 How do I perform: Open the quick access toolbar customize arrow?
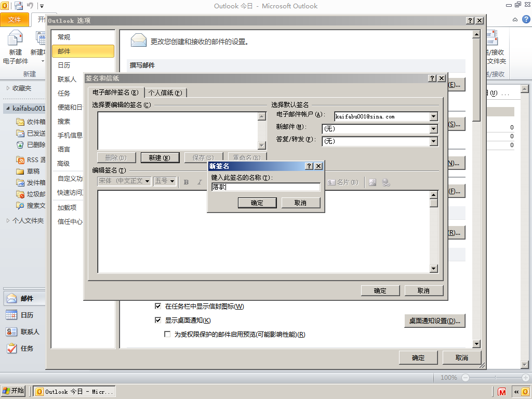coord(42,6)
